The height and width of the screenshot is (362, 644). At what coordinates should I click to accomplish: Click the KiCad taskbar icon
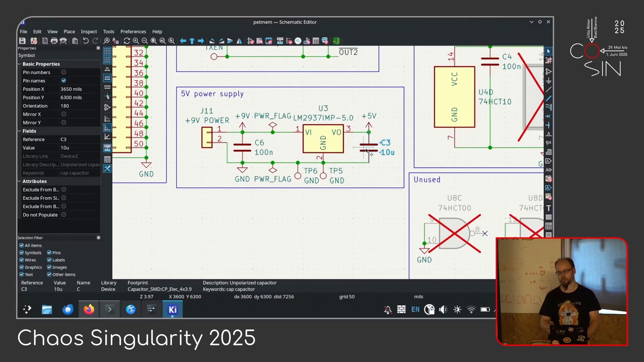pyautogui.click(x=172, y=309)
